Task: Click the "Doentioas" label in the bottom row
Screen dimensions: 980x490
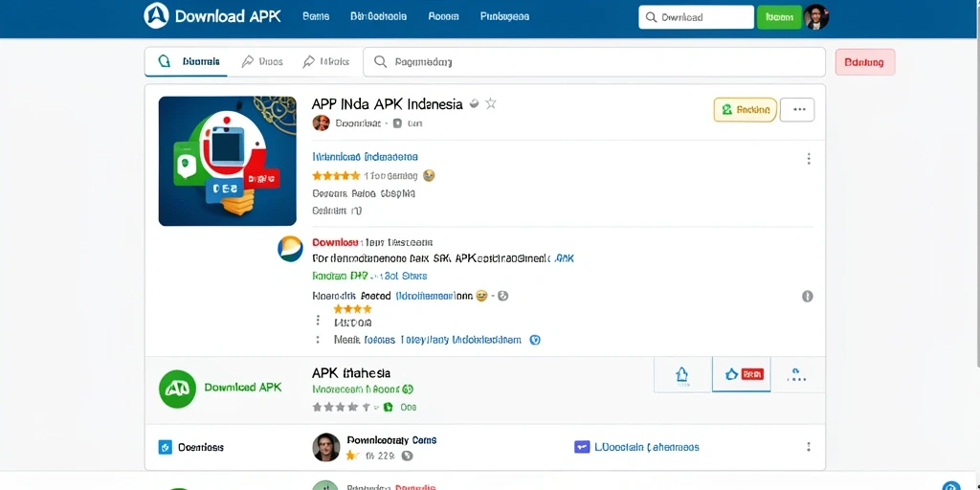Action: point(201,448)
